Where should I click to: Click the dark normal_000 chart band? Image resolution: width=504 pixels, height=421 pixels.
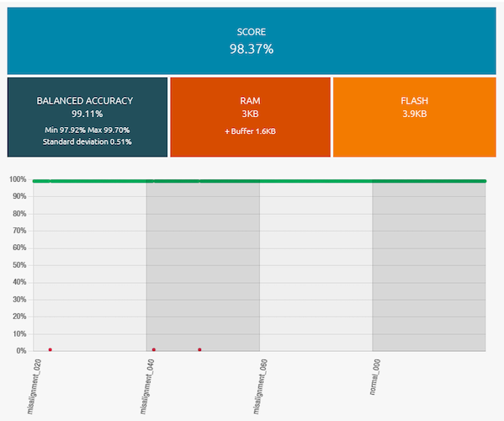tap(429, 266)
